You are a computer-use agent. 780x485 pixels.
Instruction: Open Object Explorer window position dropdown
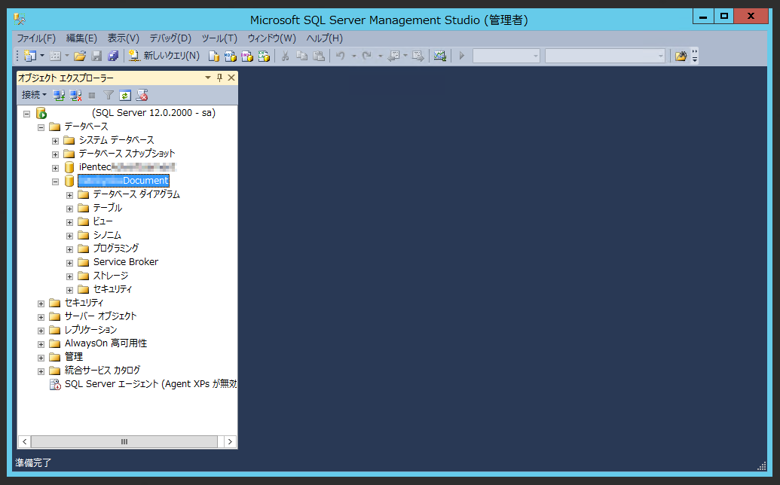click(x=208, y=78)
